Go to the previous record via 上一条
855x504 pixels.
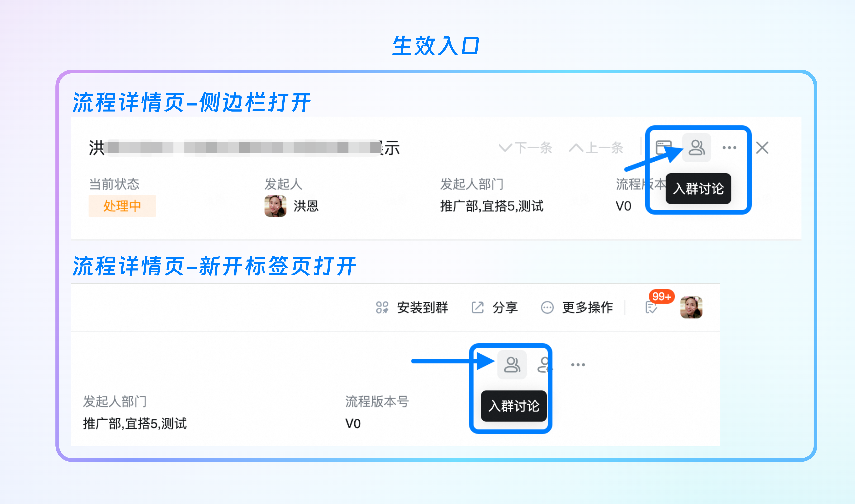[596, 148]
